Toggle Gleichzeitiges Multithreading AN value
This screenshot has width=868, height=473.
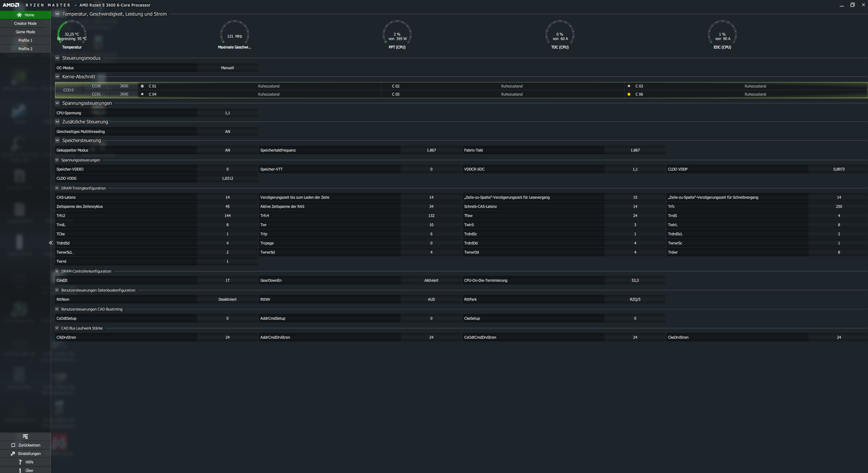[227, 131]
